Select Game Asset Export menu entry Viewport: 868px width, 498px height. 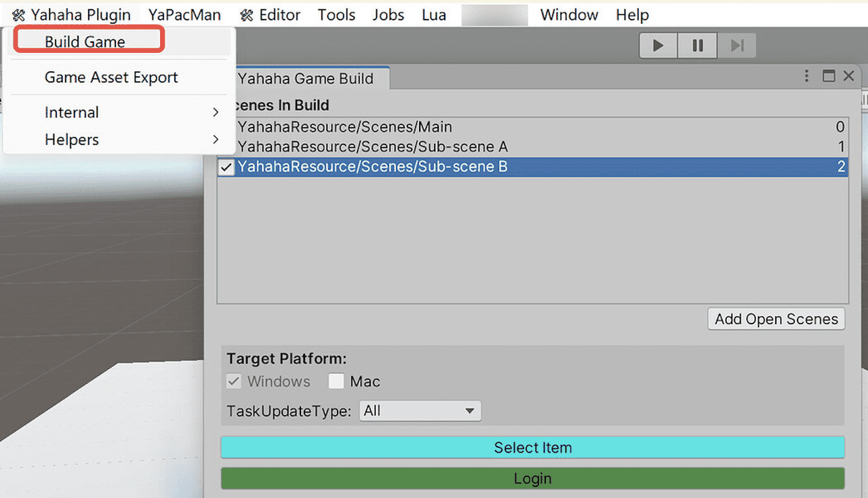click(x=111, y=77)
